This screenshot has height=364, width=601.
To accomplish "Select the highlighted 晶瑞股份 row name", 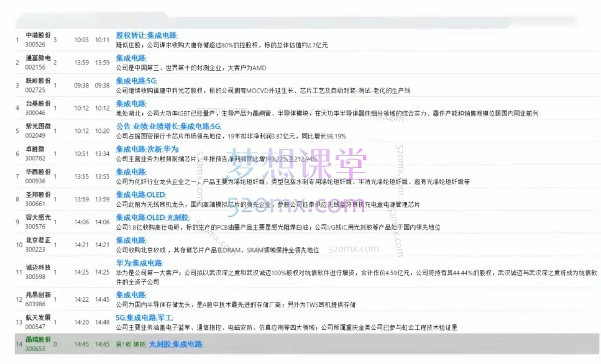I will [38, 340].
